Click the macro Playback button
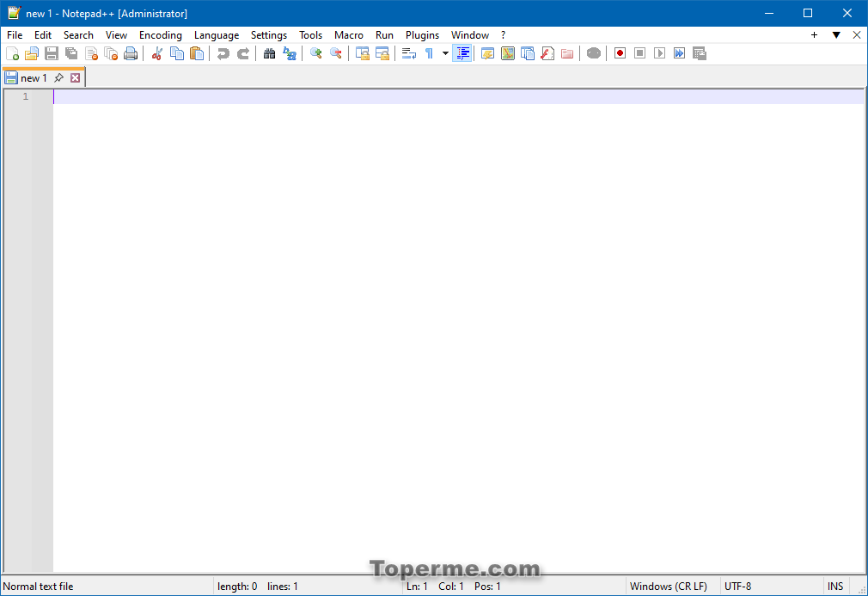The image size is (868, 596). click(x=659, y=53)
